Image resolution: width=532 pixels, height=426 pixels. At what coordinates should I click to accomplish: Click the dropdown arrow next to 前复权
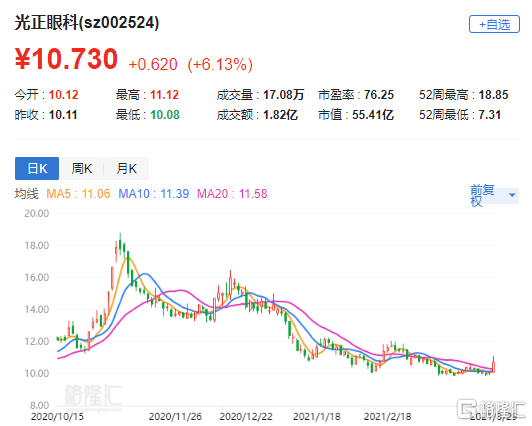coord(512,195)
